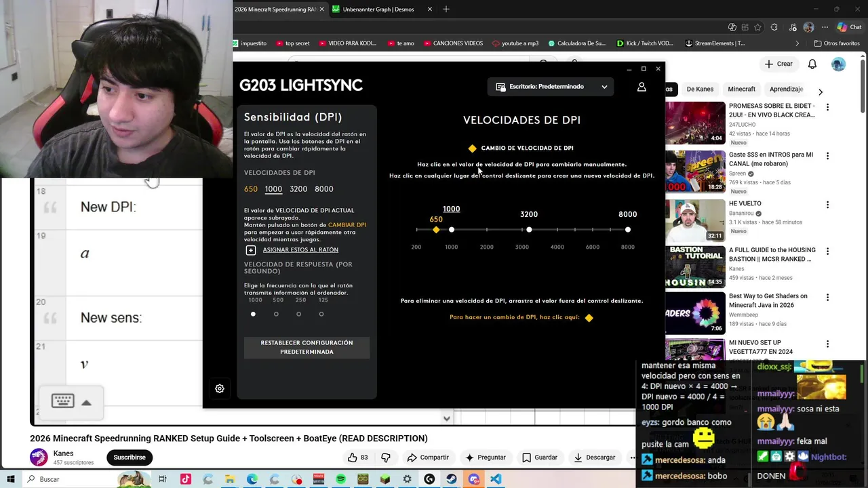Click Restablecer configuración predeterminada button
The image size is (868, 488).
click(307, 347)
